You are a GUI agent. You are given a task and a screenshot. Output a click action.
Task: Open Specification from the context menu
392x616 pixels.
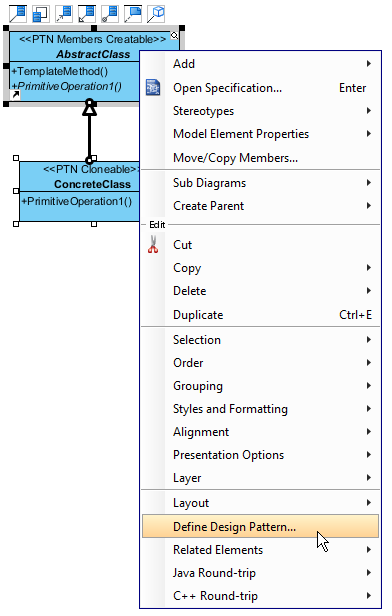point(260,88)
